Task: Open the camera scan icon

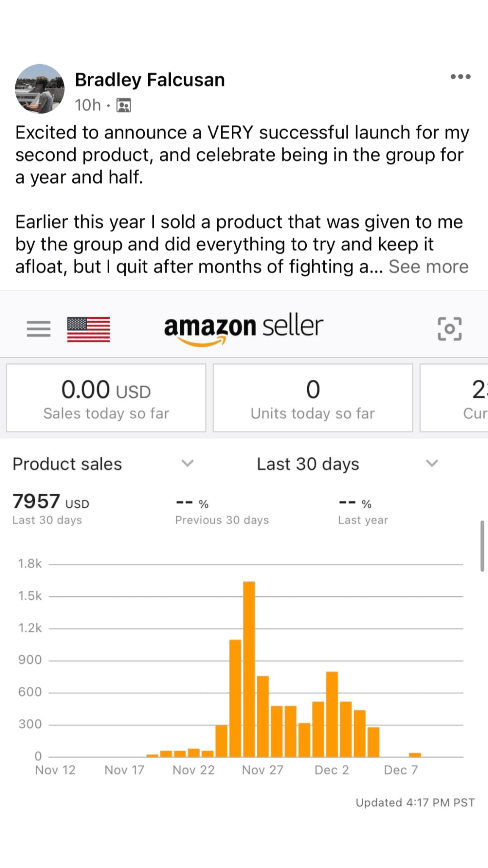Action: (x=449, y=329)
